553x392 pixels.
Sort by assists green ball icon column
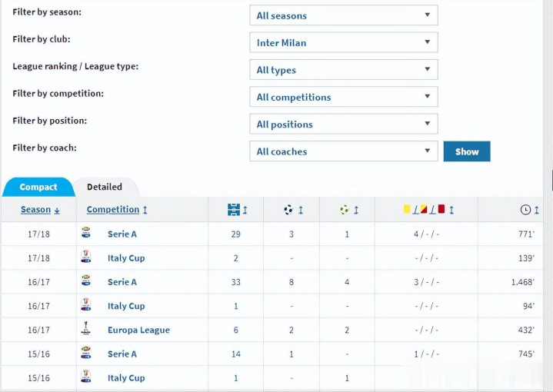349,210
